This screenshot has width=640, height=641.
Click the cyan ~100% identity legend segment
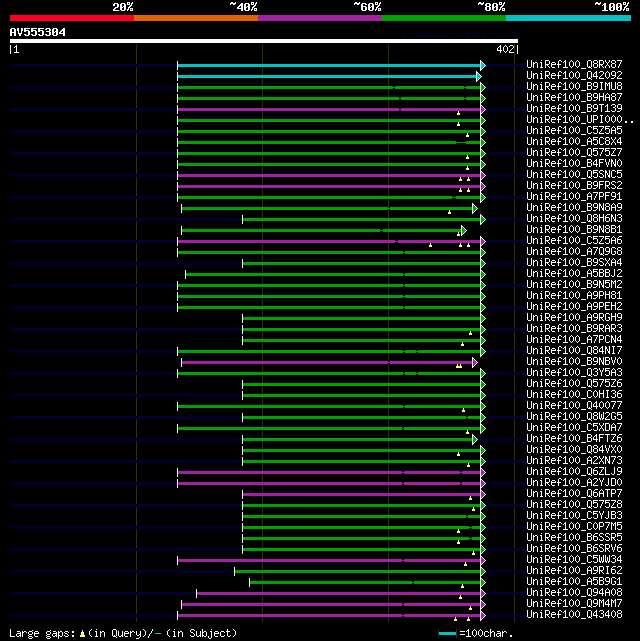568,18
